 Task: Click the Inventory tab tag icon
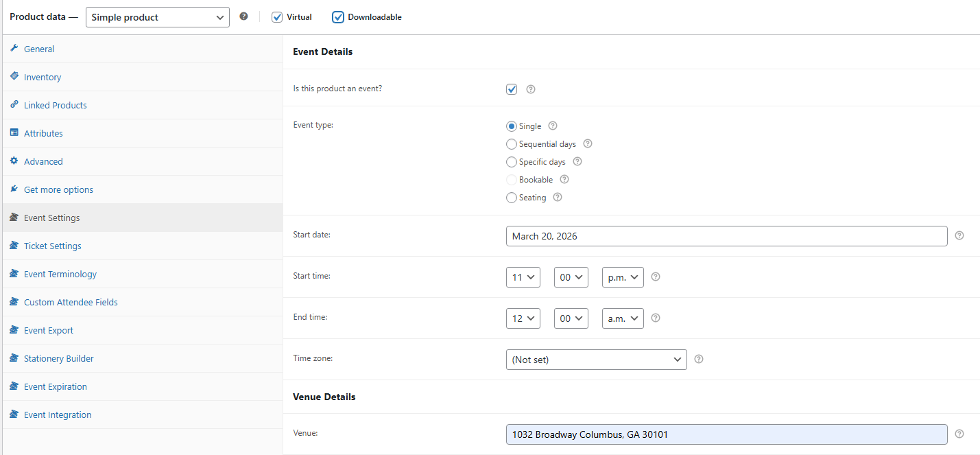[x=14, y=77]
